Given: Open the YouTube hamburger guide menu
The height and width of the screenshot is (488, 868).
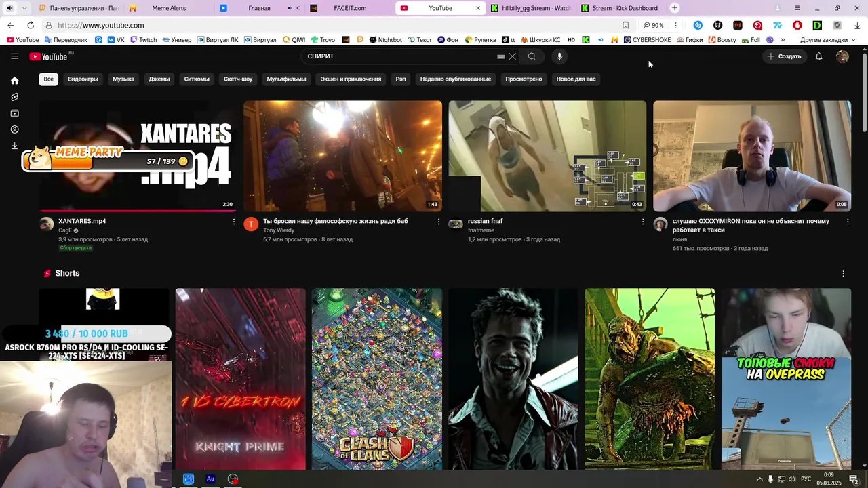Looking at the screenshot, I should click(x=14, y=56).
